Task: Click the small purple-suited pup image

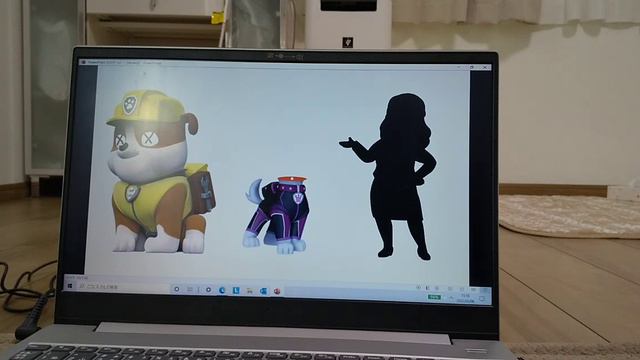Action: [276, 215]
